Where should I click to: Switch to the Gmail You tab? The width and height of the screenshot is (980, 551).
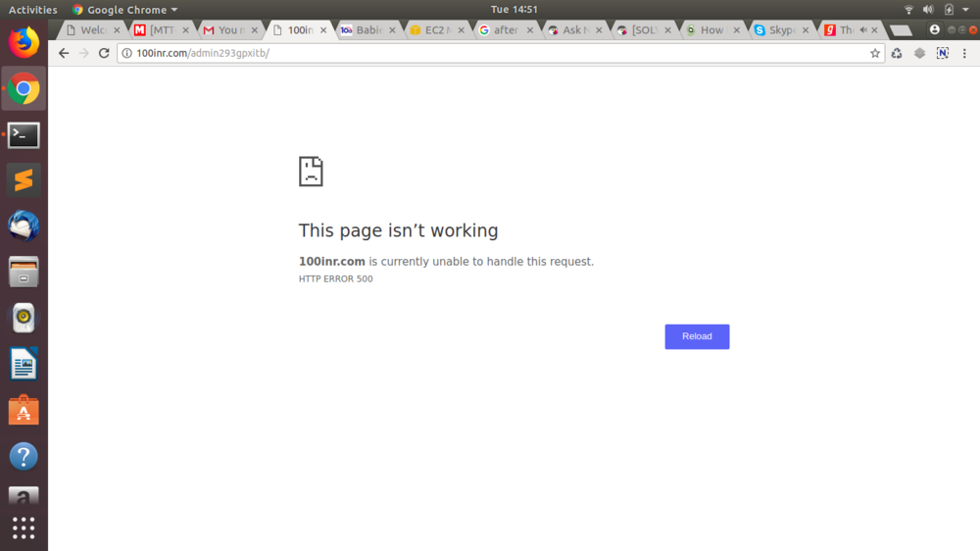click(x=230, y=30)
